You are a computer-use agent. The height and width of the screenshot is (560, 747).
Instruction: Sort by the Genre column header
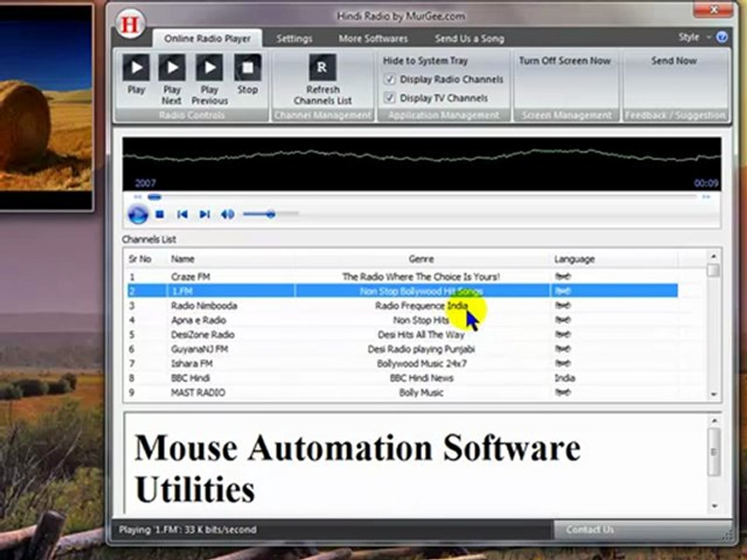click(x=421, y=259)
